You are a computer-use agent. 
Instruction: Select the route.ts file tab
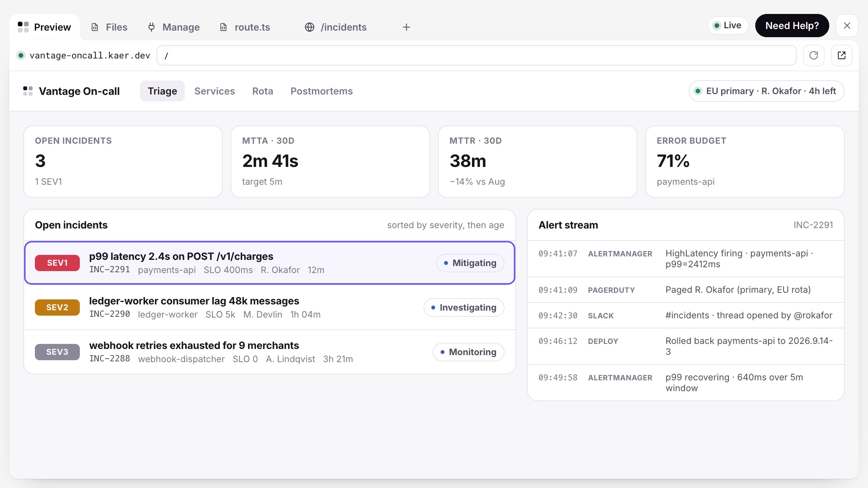click(x=245, y=27)
